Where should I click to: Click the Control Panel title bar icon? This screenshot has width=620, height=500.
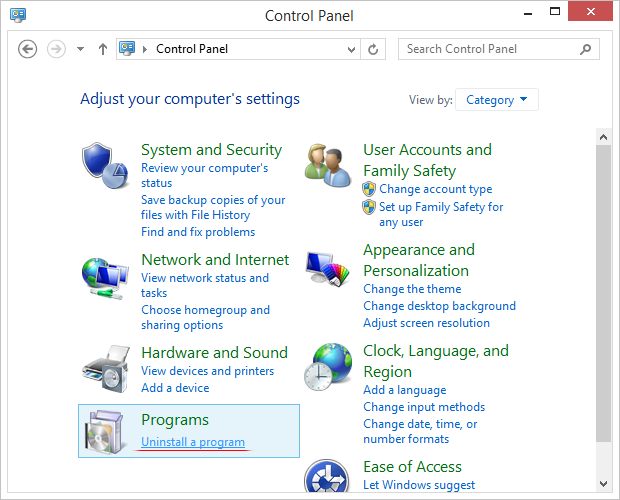tap(18, 15)
